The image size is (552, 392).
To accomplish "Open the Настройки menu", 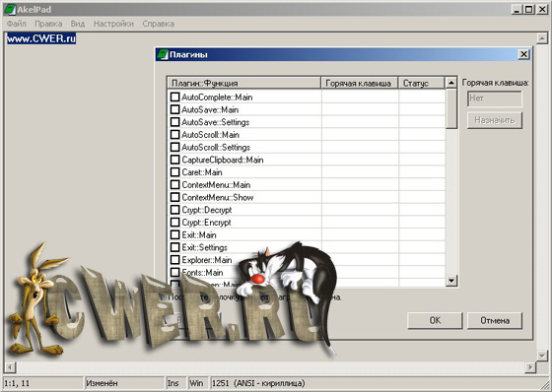I will (113, 24).
